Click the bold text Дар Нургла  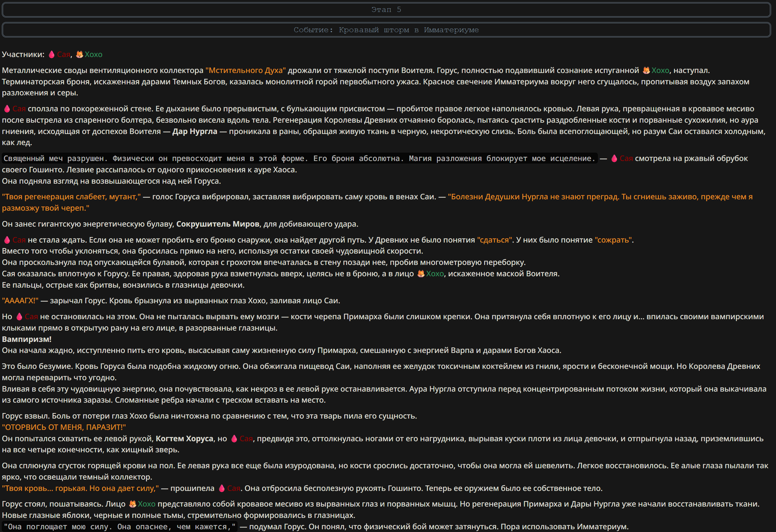click(x=195, y=132)
